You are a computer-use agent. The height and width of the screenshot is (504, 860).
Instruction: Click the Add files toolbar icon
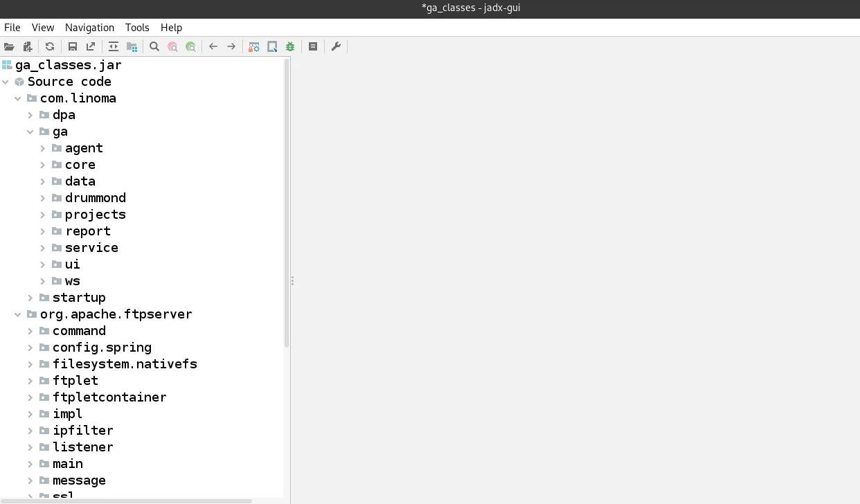(27, 46)
